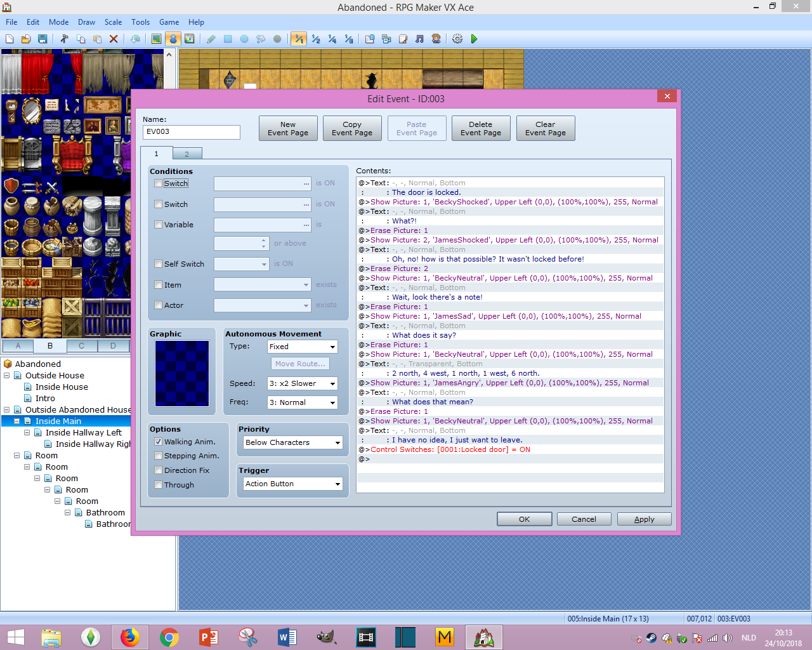Click the Delete Event Page button
The image size is (812, 650).
click(481, 128)
